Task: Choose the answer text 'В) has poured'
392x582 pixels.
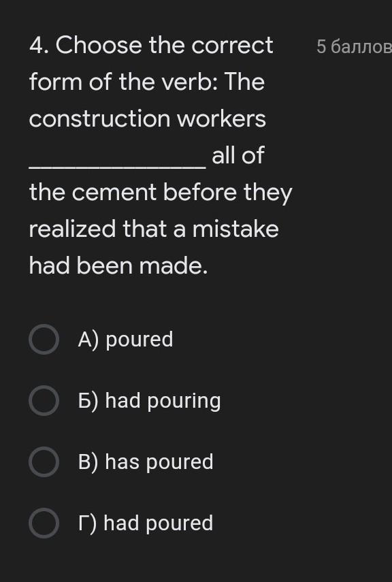Action: (x=146, y=462)
